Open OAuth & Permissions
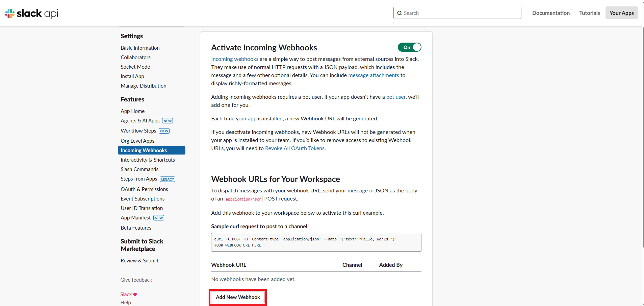 pos(144,189)
